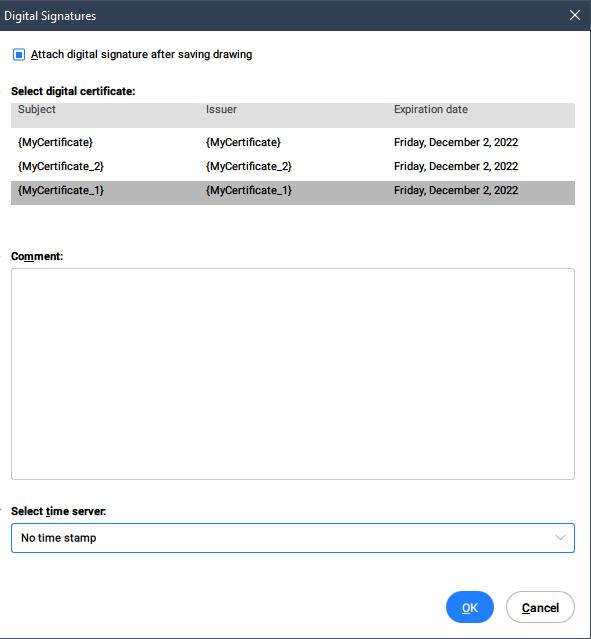Toggle Attach digital signature checkbox
This screenshot has height=639, width=591.
click(19, 54)
